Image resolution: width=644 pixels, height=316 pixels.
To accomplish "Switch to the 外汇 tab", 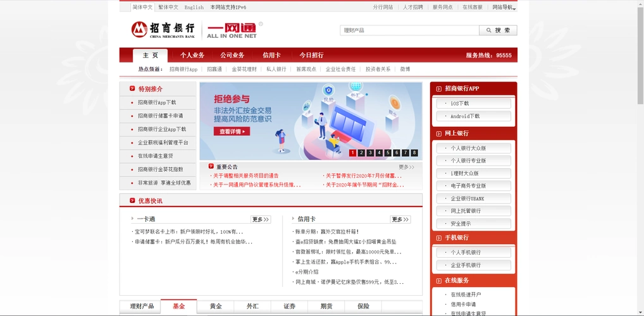I will 252,306.
